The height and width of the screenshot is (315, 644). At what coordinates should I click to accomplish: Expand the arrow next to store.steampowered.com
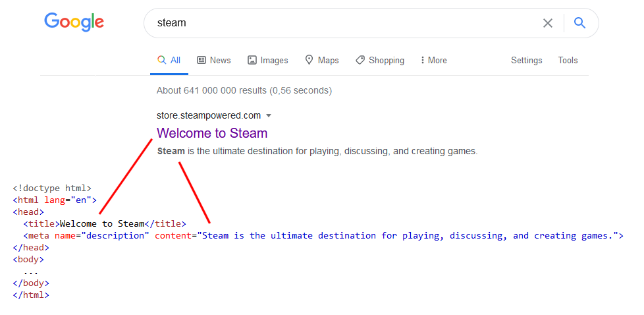(x=269, y=116)
